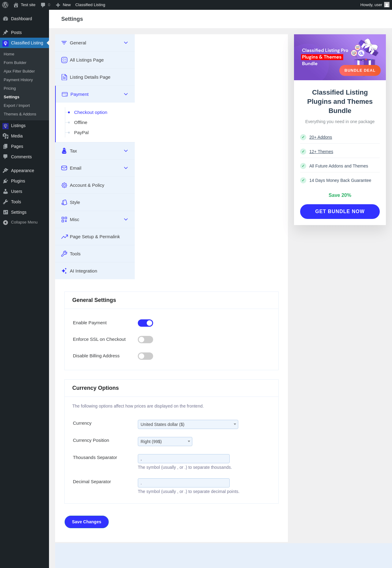Click the Account & Policy gear icon
The height and width of the screenshot is (568, 392).
point(64,185)
